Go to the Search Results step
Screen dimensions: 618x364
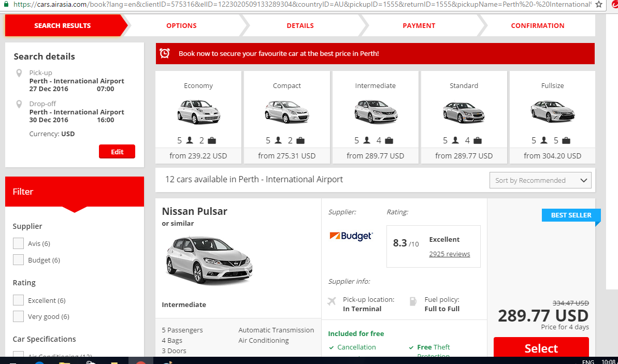click(x=63, y=25)
